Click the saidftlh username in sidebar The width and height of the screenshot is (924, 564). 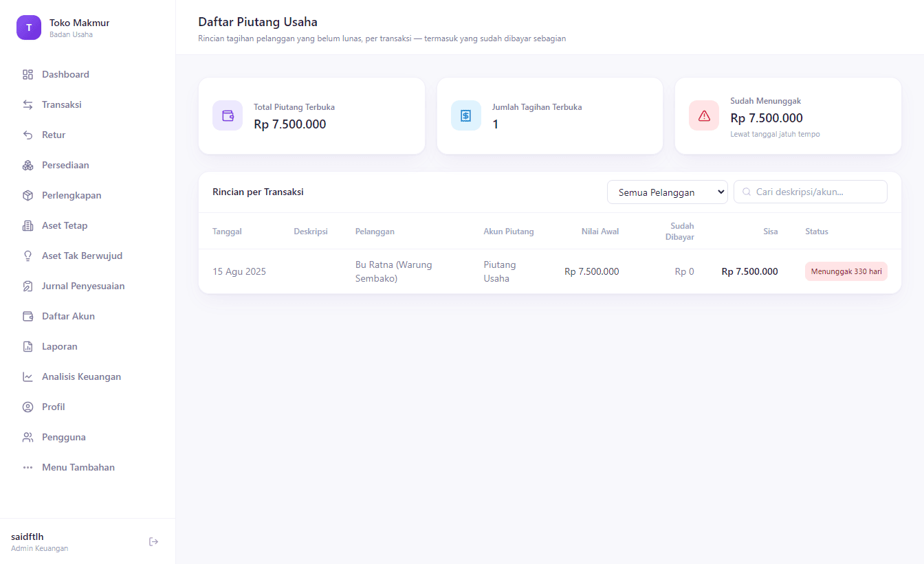pyautogui.click(x=27, y=537)
